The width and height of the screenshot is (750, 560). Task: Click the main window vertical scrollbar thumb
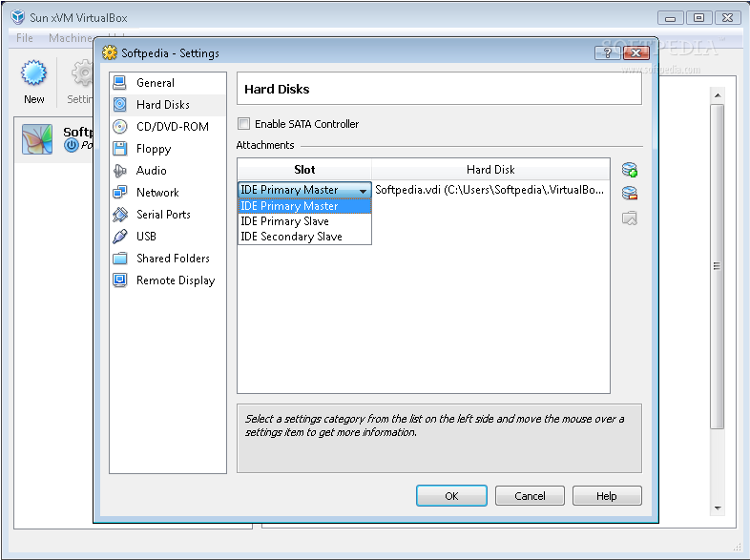point(717,266)
